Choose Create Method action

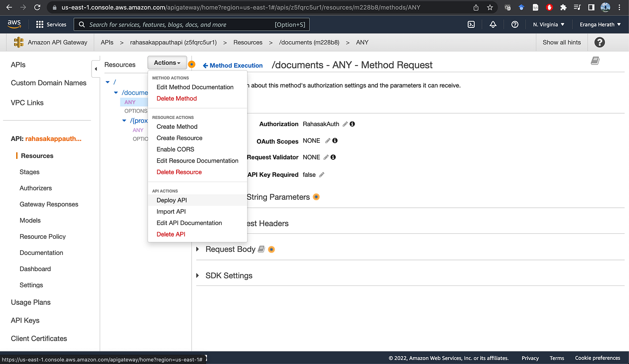click(x=177, y=127)
